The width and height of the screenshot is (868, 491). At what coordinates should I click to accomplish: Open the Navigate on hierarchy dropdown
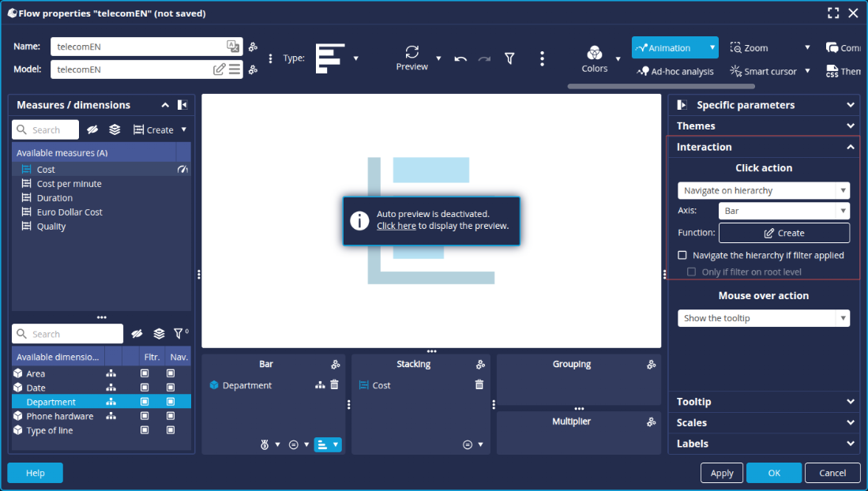[x=763, y=190]
